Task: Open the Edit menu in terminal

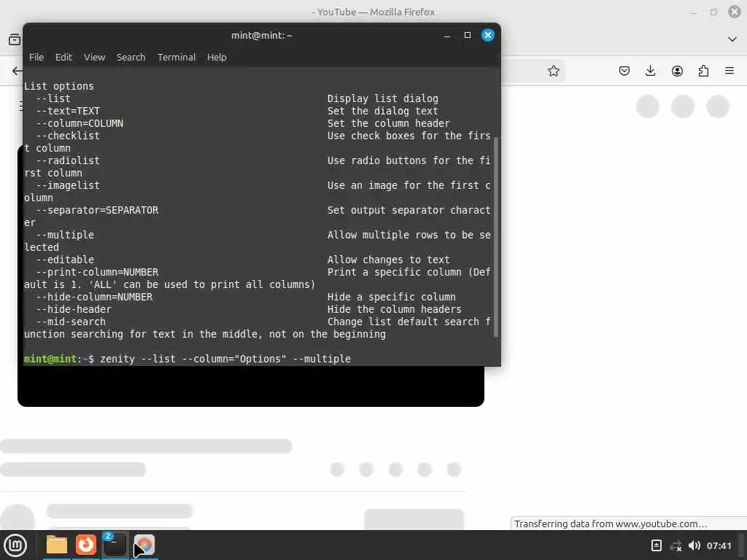Action: [x=63, y=57]
